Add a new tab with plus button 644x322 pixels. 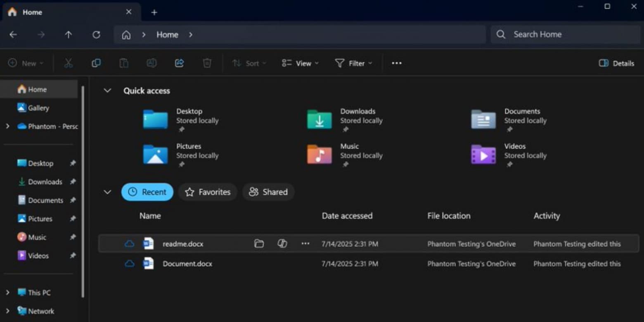[154, 12]
